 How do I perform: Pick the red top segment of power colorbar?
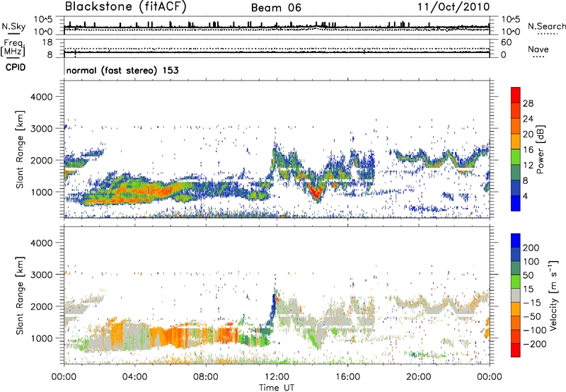[516, 96]
